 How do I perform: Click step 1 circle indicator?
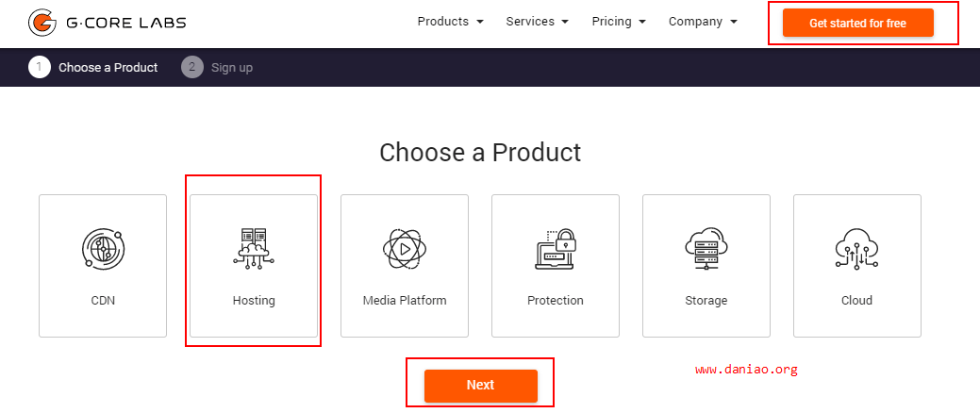39,67
